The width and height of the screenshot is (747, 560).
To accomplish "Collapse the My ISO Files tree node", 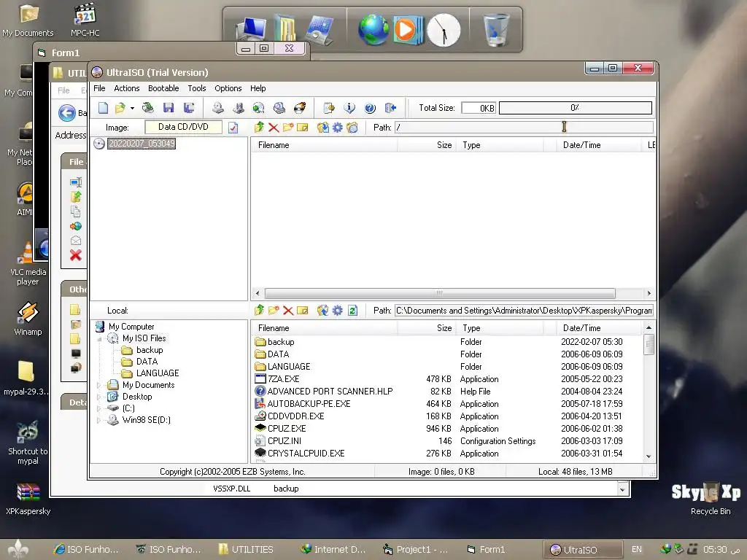I will click(x=100, y=338).
